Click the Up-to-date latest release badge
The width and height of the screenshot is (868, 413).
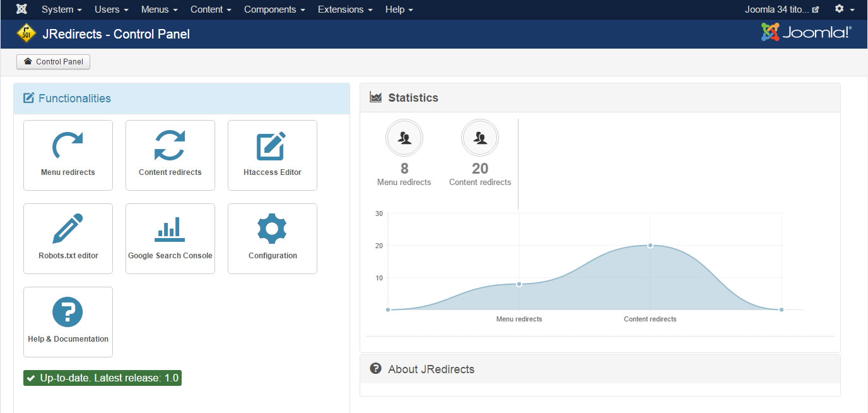point(102,378)
